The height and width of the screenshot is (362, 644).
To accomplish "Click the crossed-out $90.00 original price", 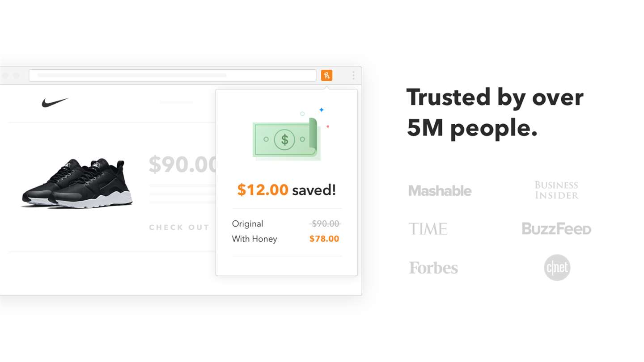I will [x=325, y=223].
